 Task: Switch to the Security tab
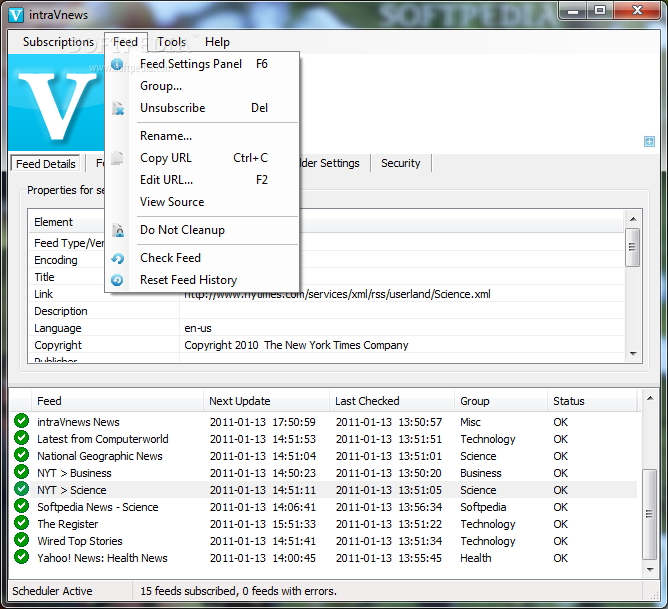tap(400, 164)
